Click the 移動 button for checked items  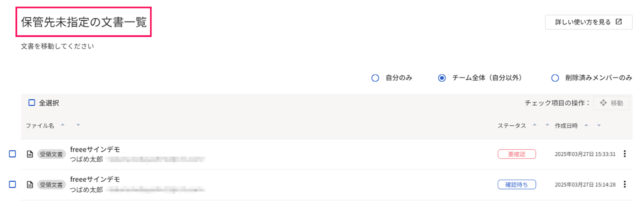click(611, 103)
